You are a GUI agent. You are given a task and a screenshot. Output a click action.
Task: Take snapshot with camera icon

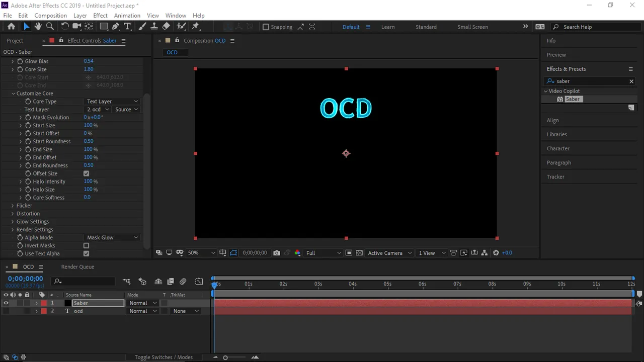(277, 253)
